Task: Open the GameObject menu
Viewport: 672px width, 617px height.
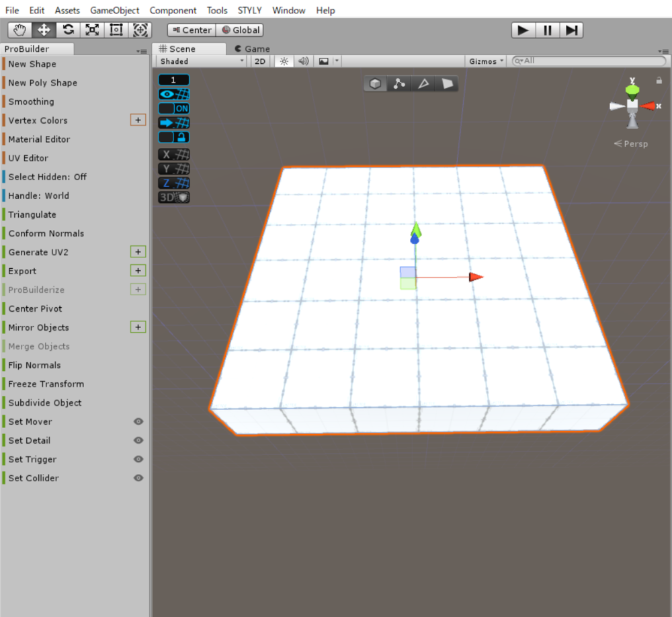Action: pyautogui.click(x=114, y=10)
